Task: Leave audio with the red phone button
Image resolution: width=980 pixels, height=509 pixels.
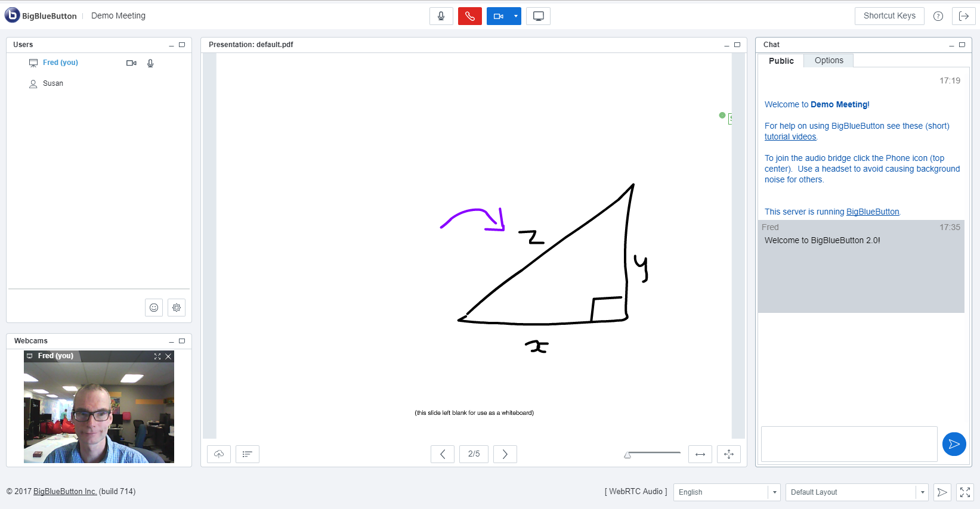Action: tap(469, 16)
